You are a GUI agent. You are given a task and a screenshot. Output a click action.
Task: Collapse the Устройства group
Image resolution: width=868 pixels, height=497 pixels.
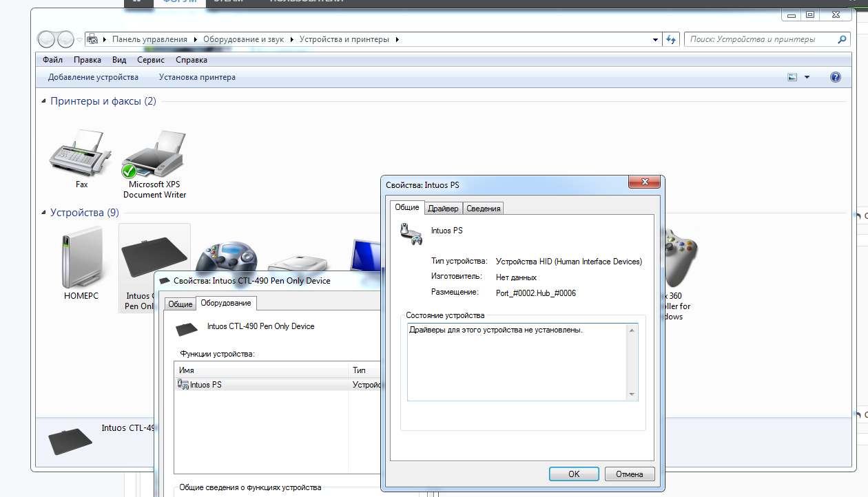[x=45, y=213]
